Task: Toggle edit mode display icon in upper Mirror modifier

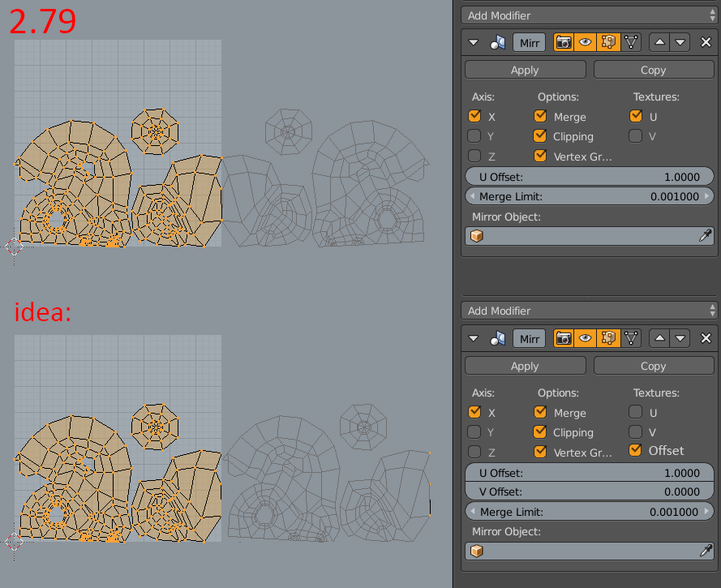Action: tap(608, 42)
